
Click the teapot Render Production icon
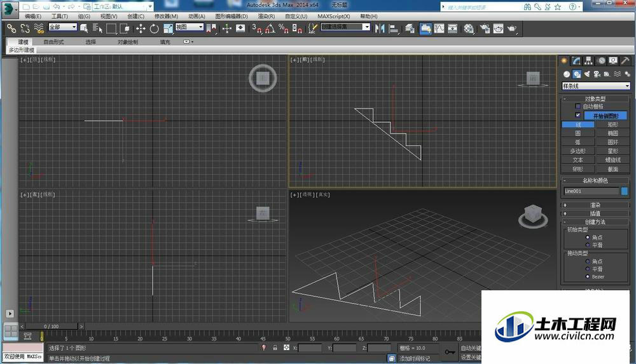(x=512, y=29)
